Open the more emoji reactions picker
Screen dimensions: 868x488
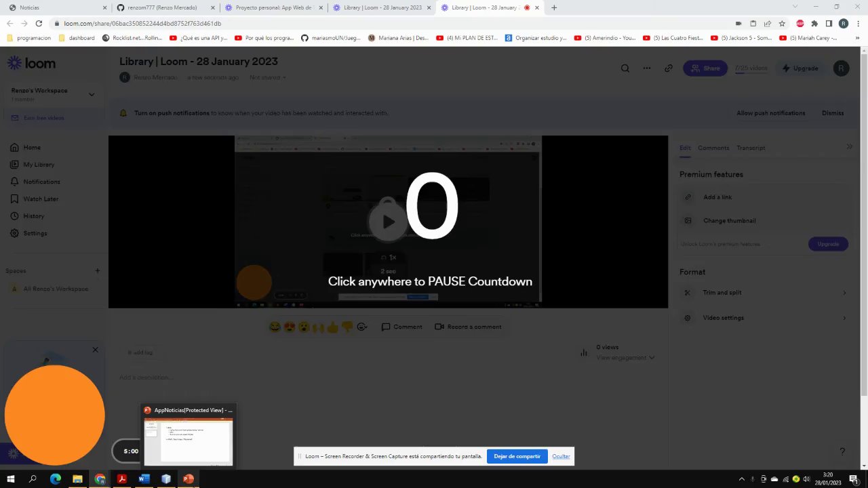[362, 327]
